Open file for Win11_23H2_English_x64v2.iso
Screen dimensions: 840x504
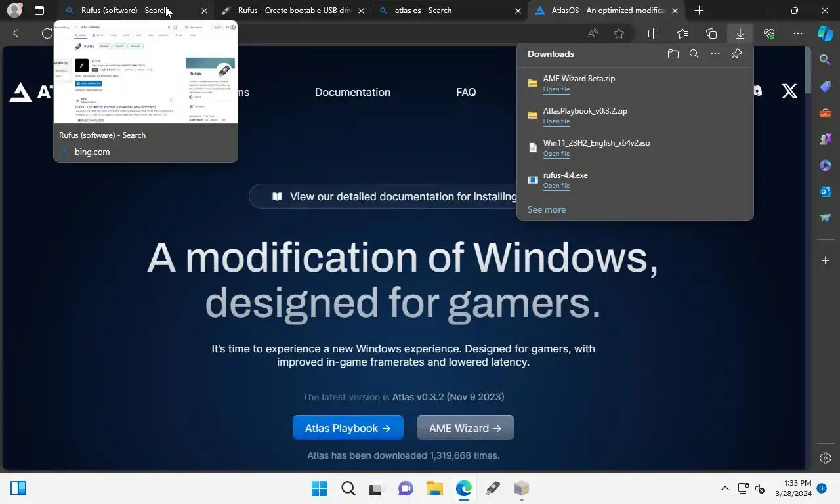click(x=556, y=154)
